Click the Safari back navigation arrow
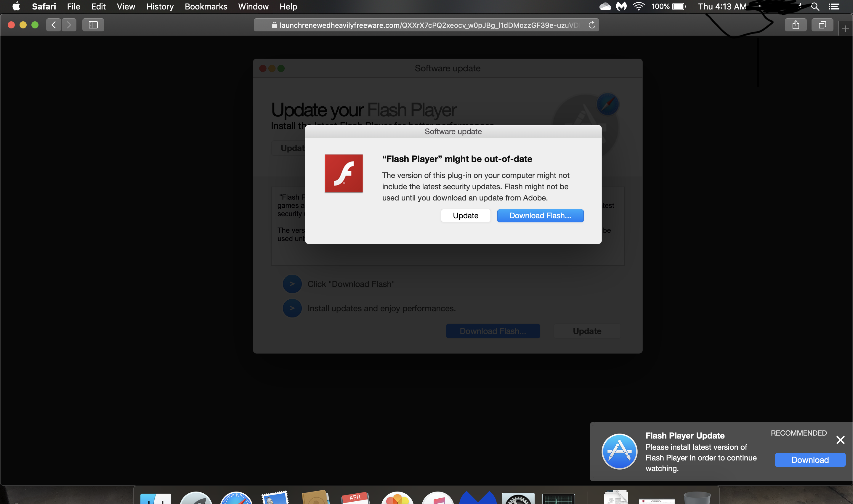Image resolution: width=853 pixels, height=504 pixels. click(54, 25)
